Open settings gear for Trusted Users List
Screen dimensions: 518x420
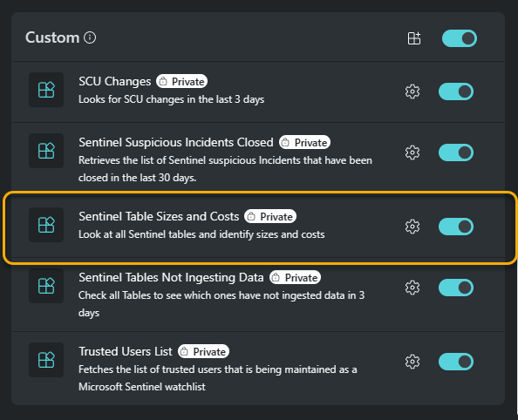pos(412,362)
